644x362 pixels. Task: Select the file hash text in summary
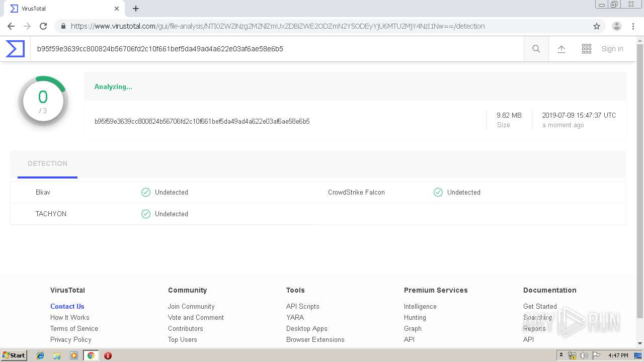[202, 121]
